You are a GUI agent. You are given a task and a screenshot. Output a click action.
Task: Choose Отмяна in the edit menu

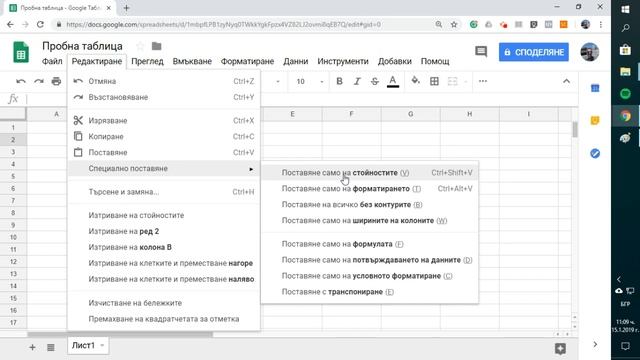pyautogui.click(x=164, y=81)
